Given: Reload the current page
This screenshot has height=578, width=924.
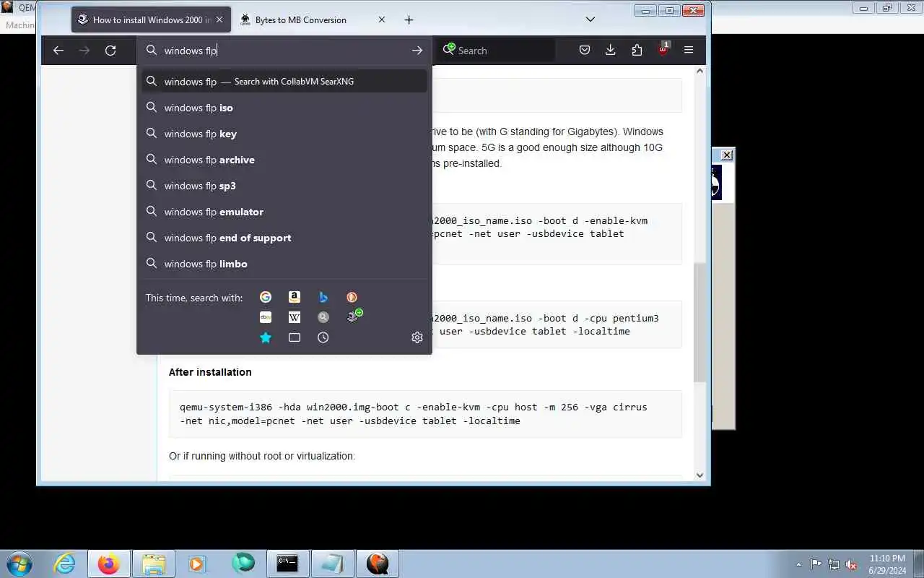Looking at the screenshot, I should click(x=110, y=51).
